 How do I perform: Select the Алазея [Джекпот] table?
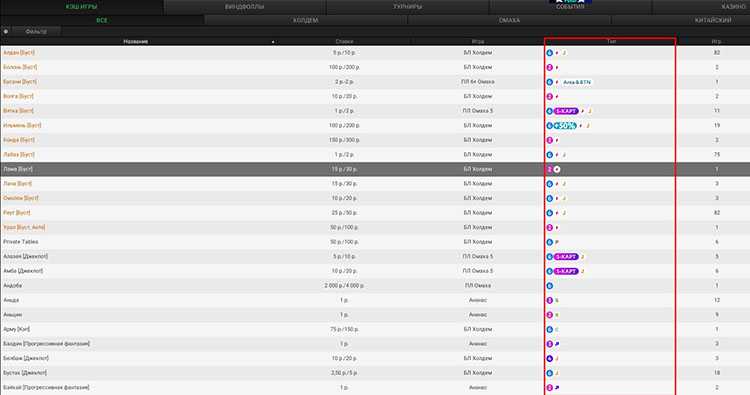(x=25, y=256)
